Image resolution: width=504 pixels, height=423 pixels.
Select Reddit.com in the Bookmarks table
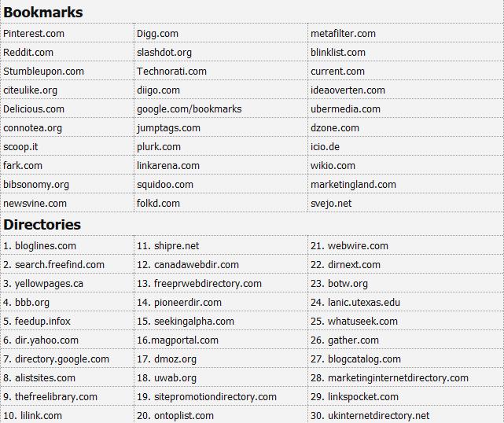pos(28,53)
